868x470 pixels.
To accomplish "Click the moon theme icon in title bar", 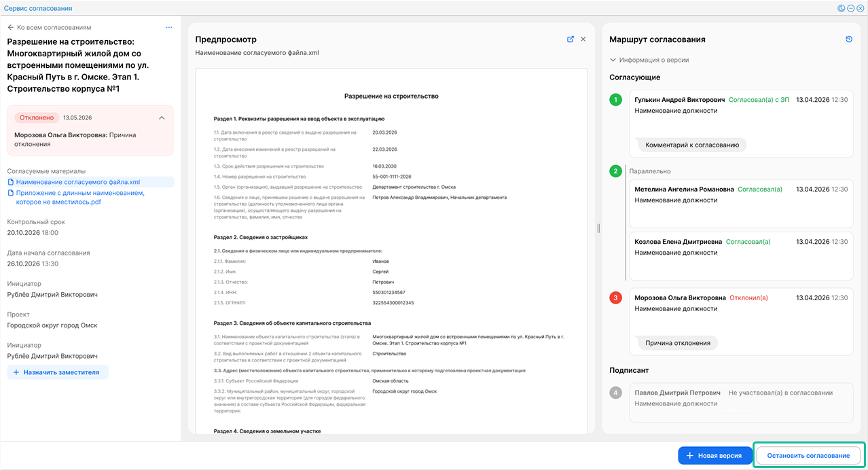I will click(x=842, y=8).
